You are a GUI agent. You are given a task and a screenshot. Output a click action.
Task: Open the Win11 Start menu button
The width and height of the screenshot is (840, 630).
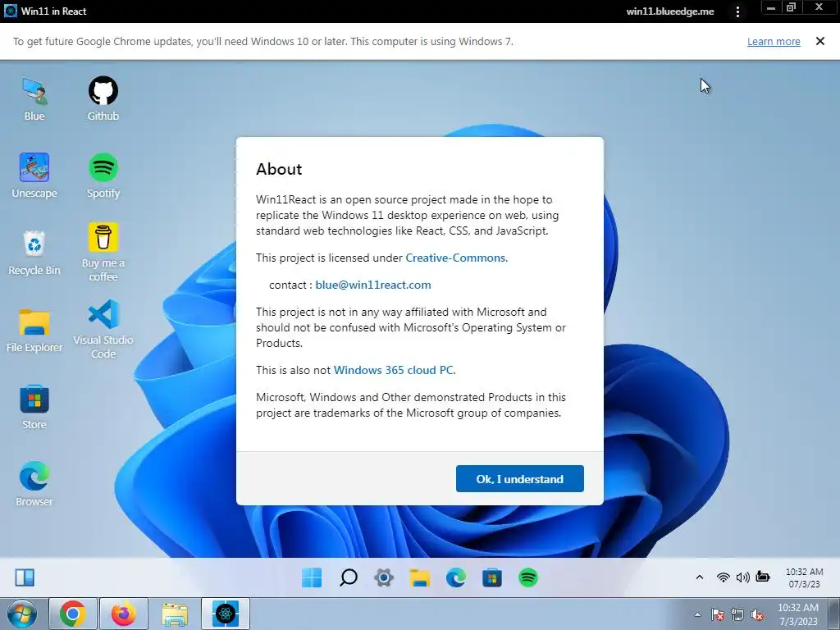[312, 577]
